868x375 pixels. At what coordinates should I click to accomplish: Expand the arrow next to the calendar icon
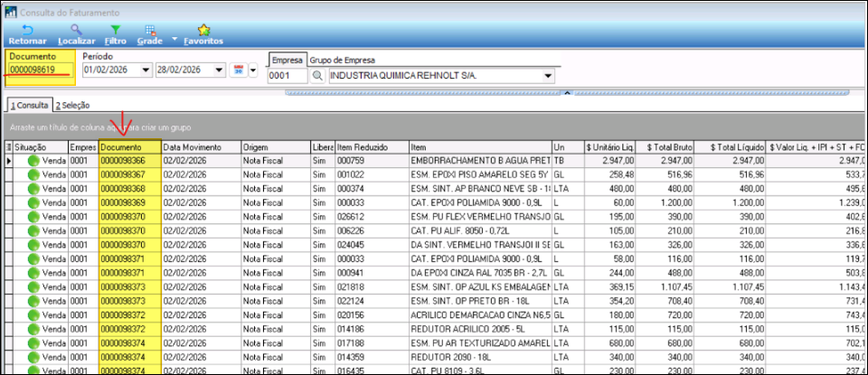point(253,70)
